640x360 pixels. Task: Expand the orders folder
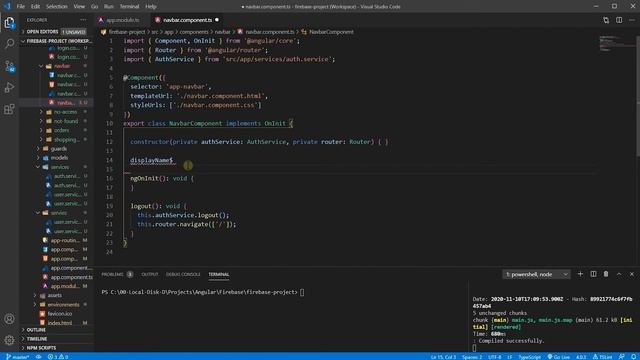tap(61, 130)
